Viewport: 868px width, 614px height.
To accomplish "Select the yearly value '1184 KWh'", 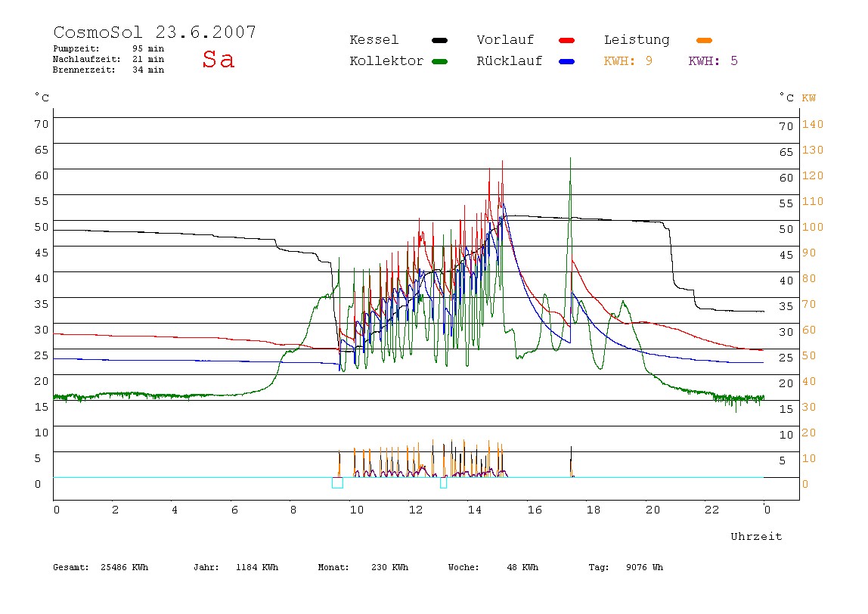I will pyautogui.click(x=257, y=567).
